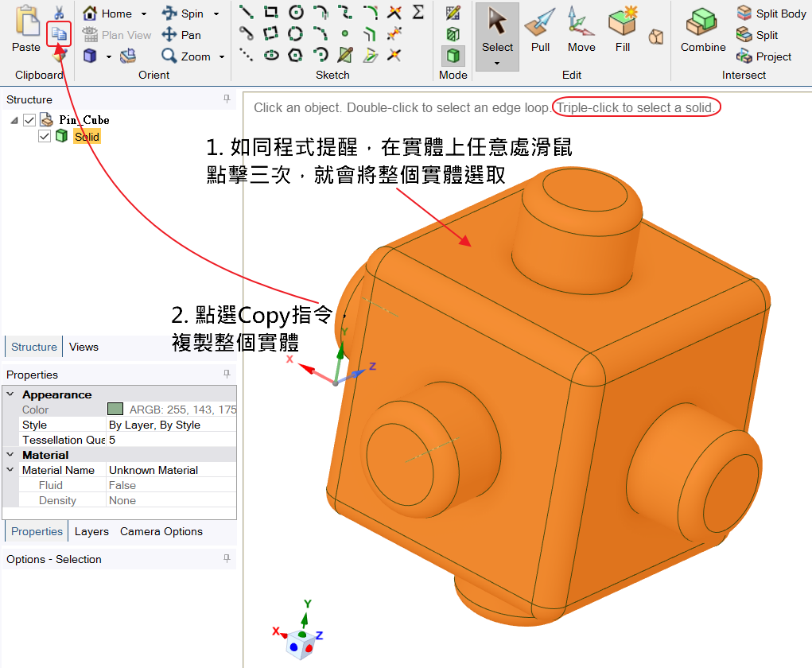Activate the Spin tool
Screen dimensions: 812x668
click(x=182, y=14)
